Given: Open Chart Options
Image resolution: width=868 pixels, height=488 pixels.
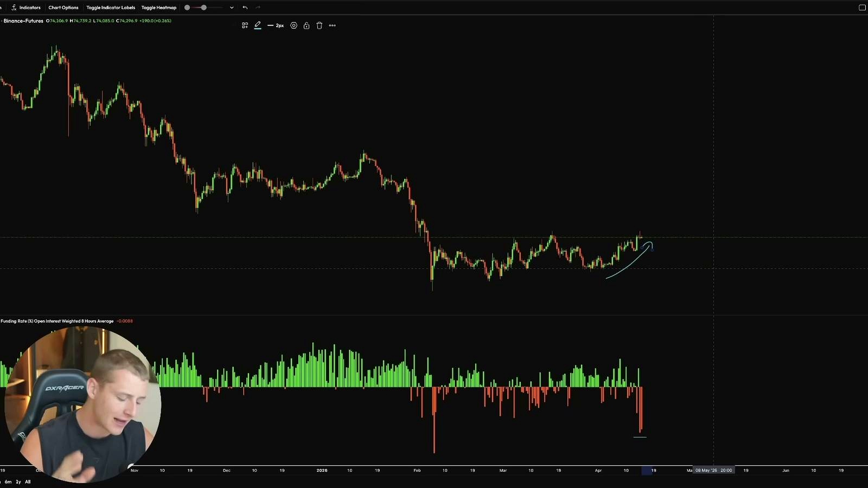Looking at the screenshot, I should (x=63, y=8).
